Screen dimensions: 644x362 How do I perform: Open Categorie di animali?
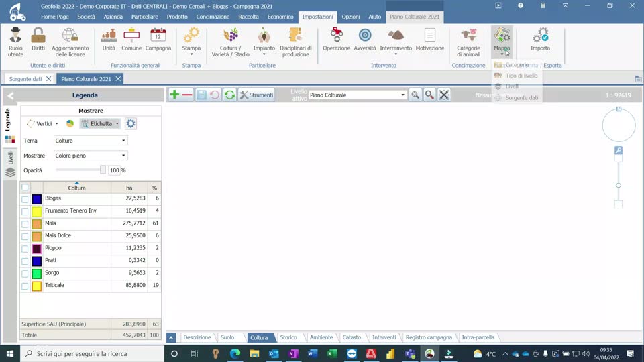click(x=468, y=42)
